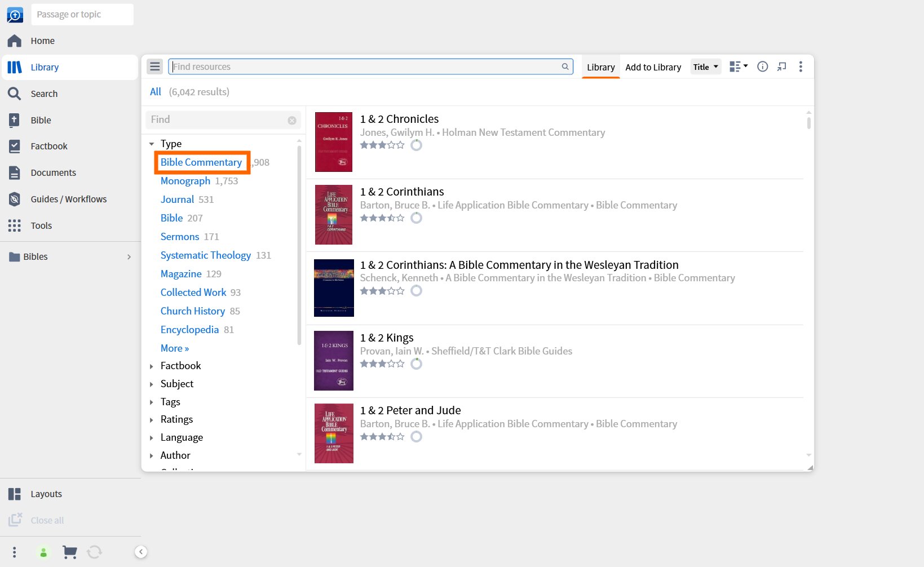Filter by Magazine type
The image size is (924, 567).
pos(181,274)
